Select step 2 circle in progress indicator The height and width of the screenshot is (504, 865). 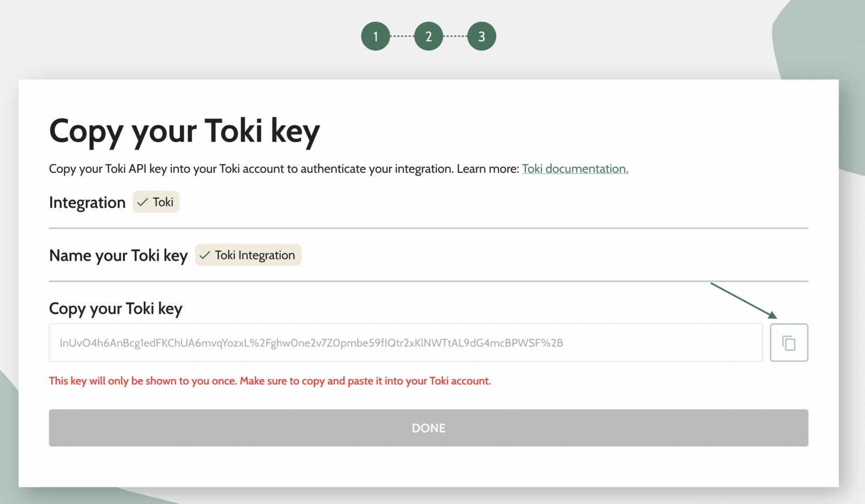429,36
